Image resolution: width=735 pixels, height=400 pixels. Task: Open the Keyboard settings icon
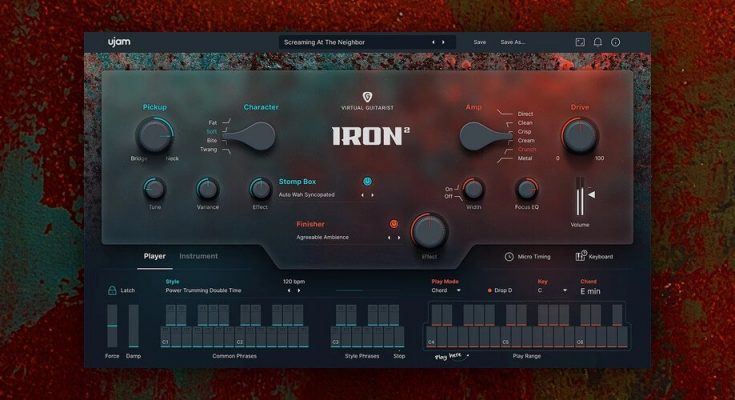581,257
